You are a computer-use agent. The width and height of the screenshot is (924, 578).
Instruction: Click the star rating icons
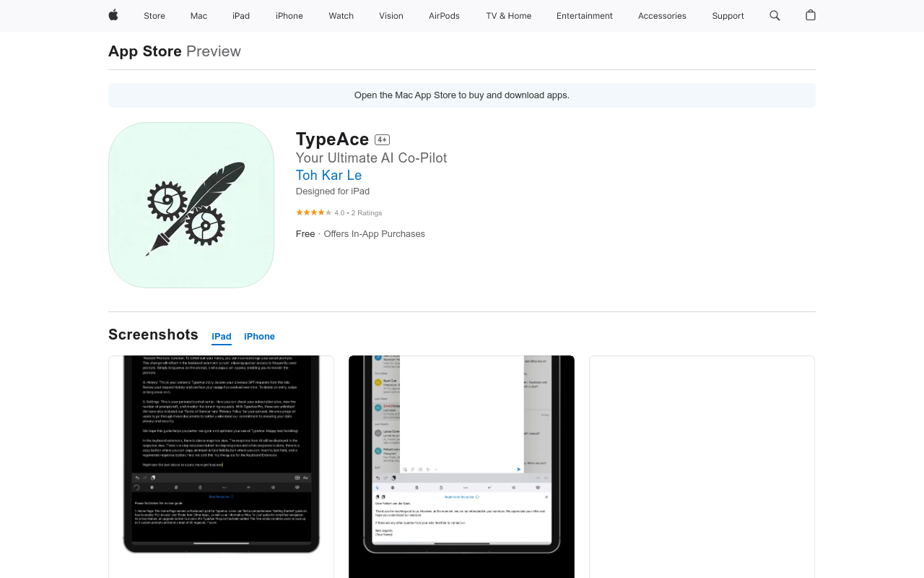tap(314, 212)
